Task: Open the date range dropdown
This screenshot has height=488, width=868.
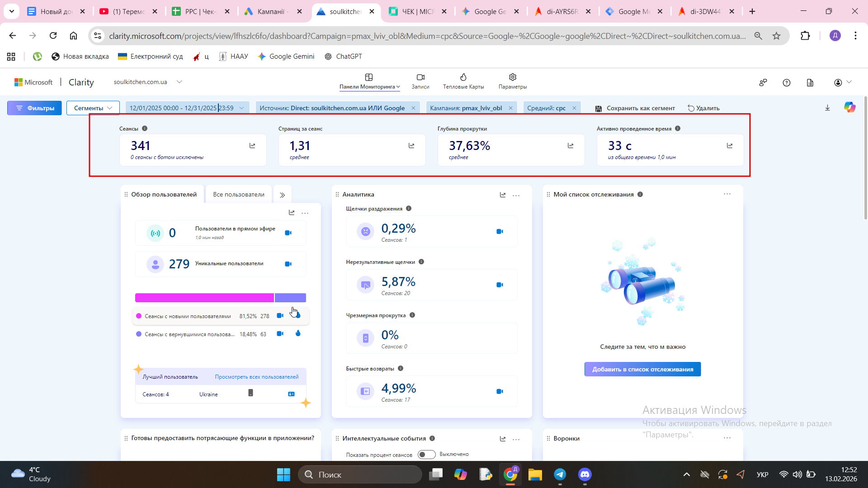Action: coord(241,108)
